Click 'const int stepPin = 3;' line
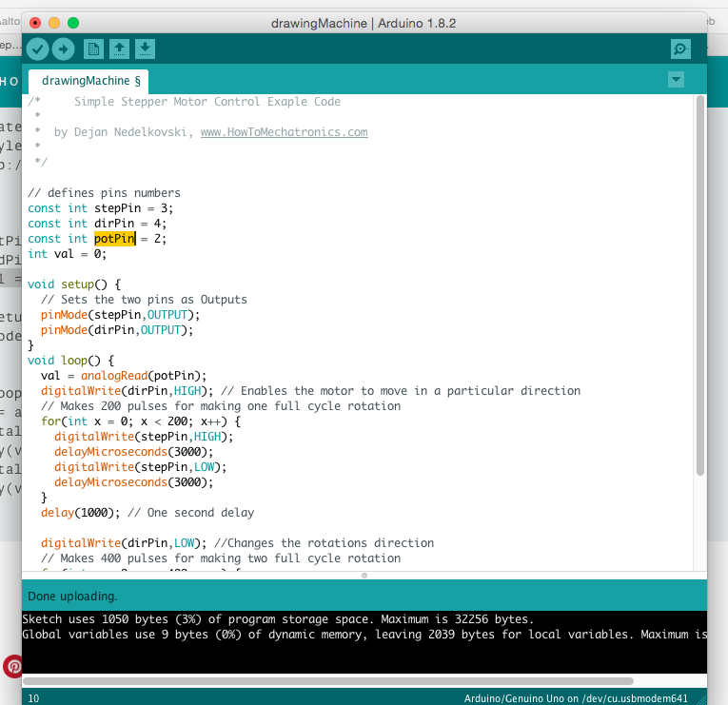Image resolution: width=728 pixels, height=705 pixels. tap(100, 208)
